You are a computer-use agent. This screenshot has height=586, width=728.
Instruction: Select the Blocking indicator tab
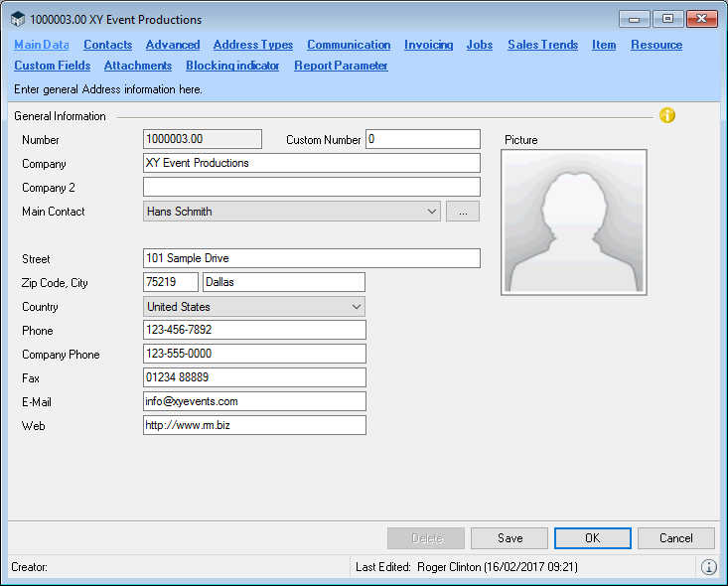[232, 66]
